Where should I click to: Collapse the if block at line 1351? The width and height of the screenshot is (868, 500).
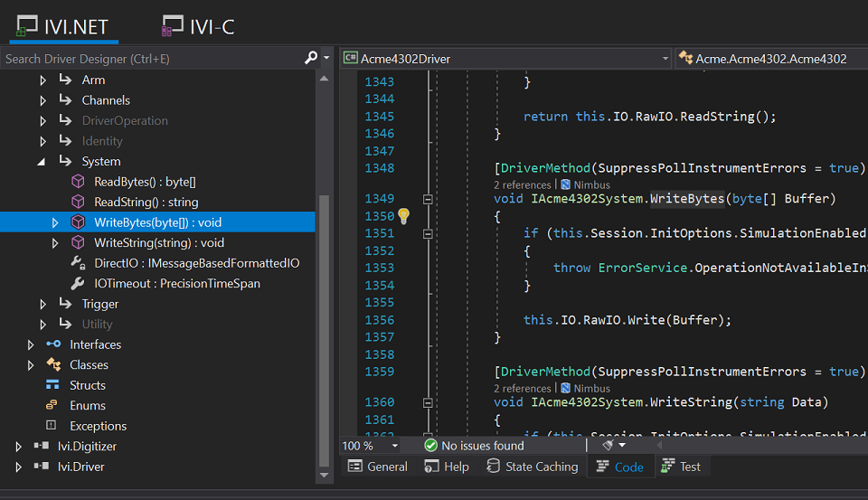428,233
